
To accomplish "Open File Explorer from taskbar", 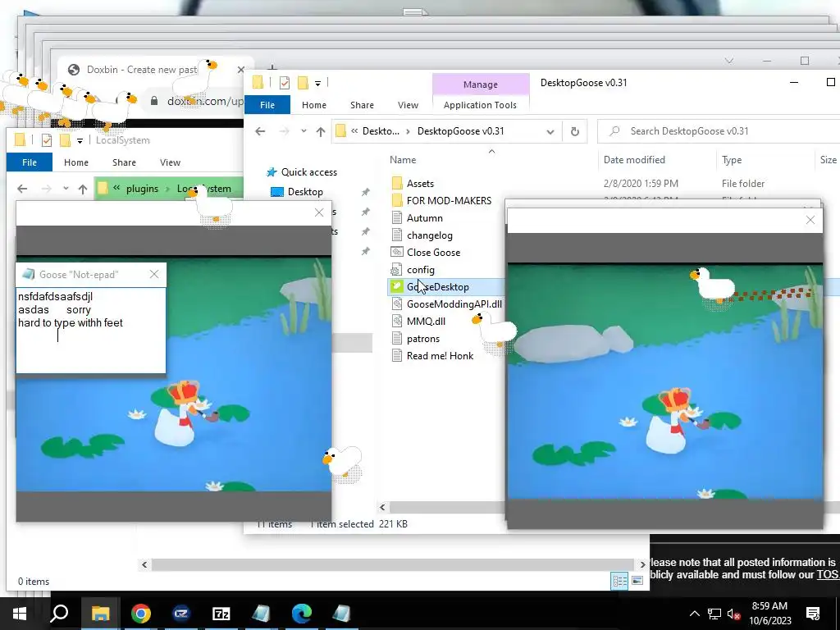I will click(100, 614).
